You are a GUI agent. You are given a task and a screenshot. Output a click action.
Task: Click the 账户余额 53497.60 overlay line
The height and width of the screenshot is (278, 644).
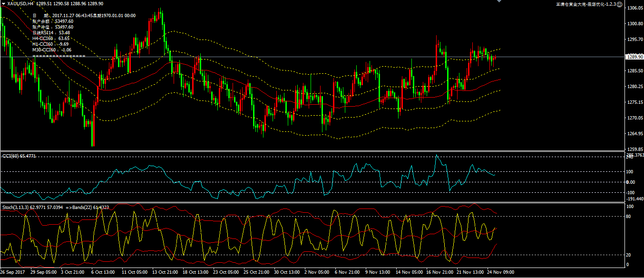point(53,21)
